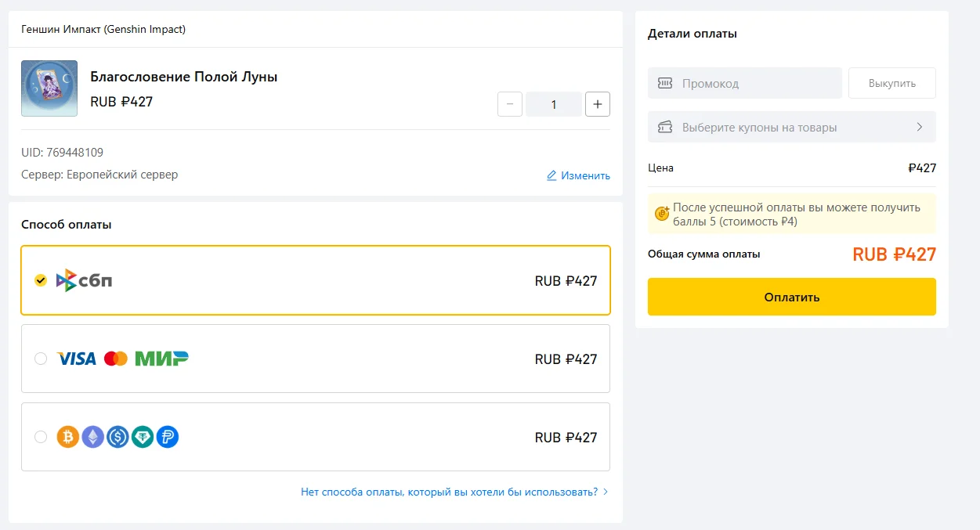This screenshot has width=980, height=530.
Task: Click the yellow Оплатить button
Action: click(792, 297)
